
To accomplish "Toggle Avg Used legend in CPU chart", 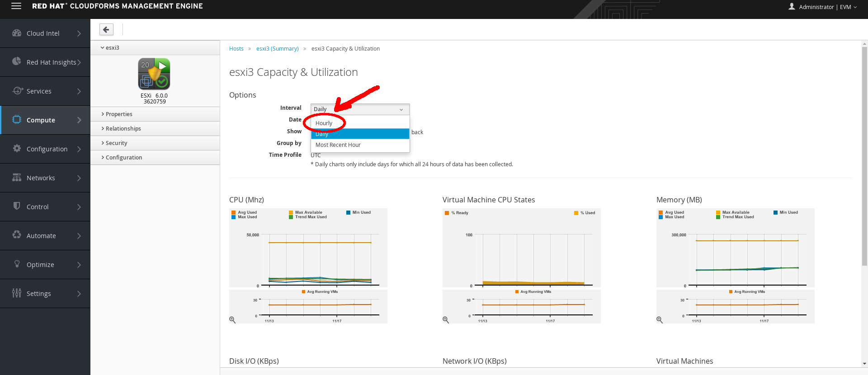I will tap(244, 212).
